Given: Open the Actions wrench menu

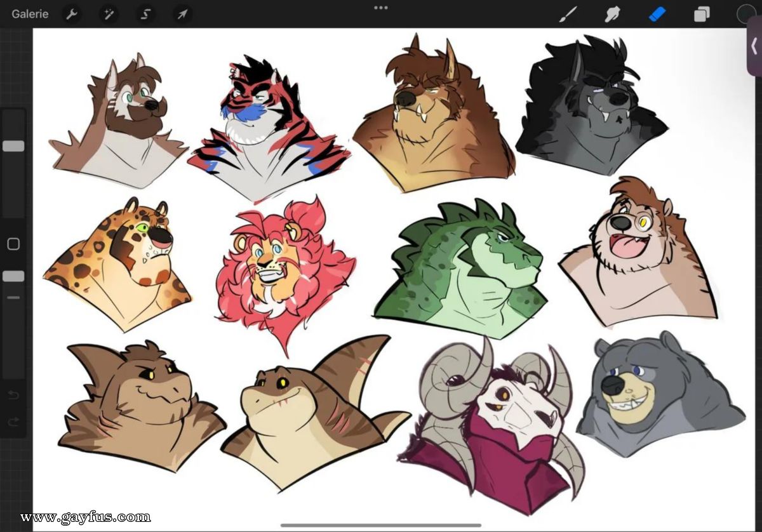Looking at the screenshot, I should point(72,14).
